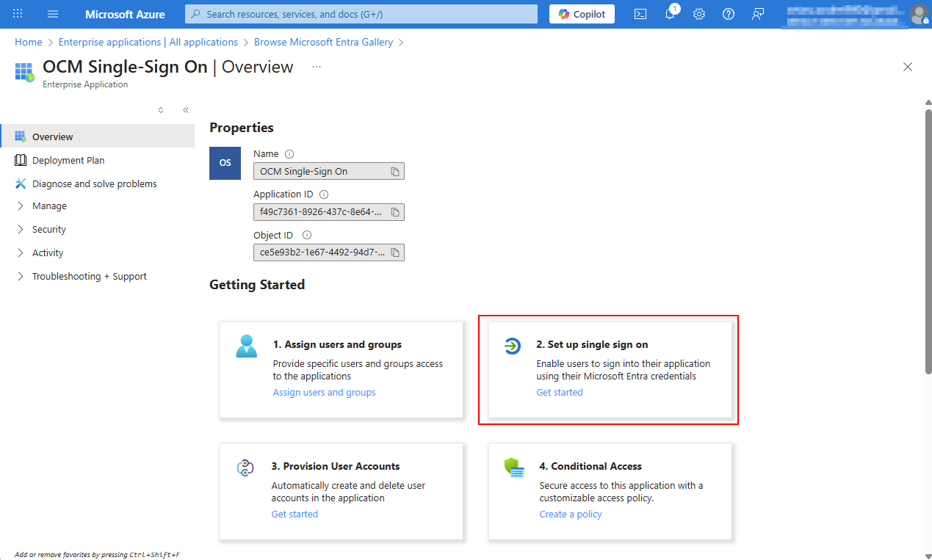Click the enterprise application icon beside the title
The width and height of the screenshot is (932, 560).
pyautogui.click(x=24, y=72)
